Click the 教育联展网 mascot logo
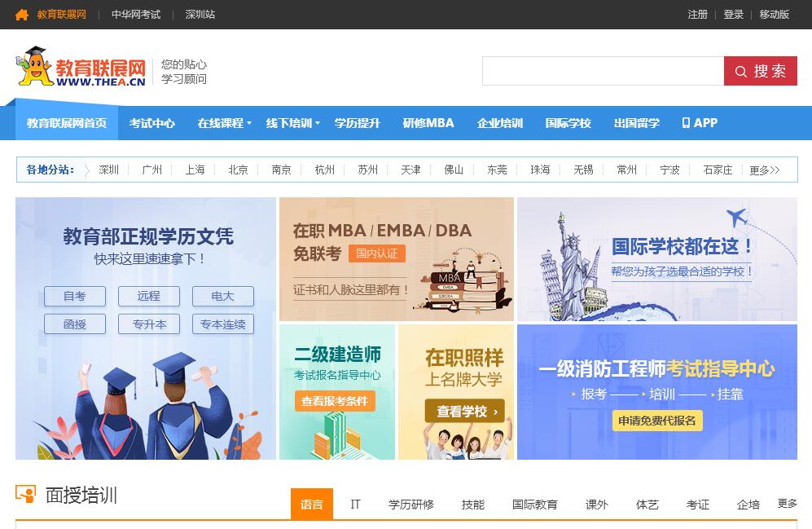Screen dimensions: 812x529 (81, 68)
